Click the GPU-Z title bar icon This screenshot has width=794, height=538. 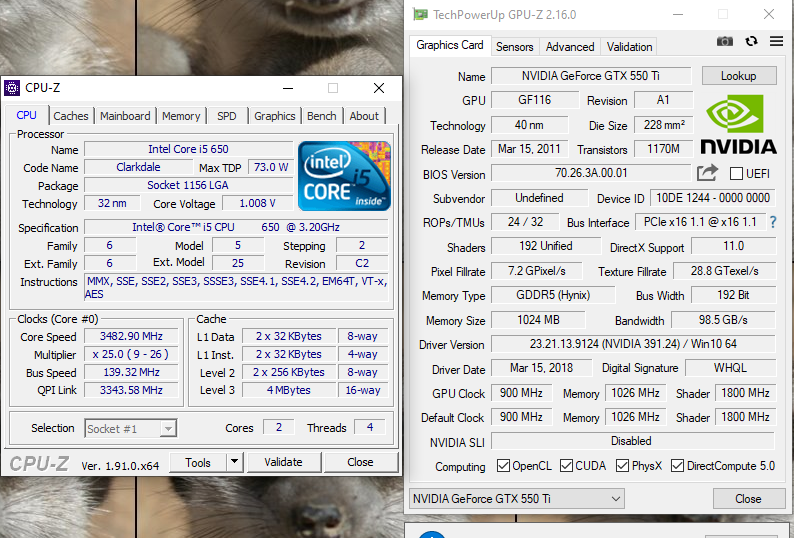[x=420, y=14]
